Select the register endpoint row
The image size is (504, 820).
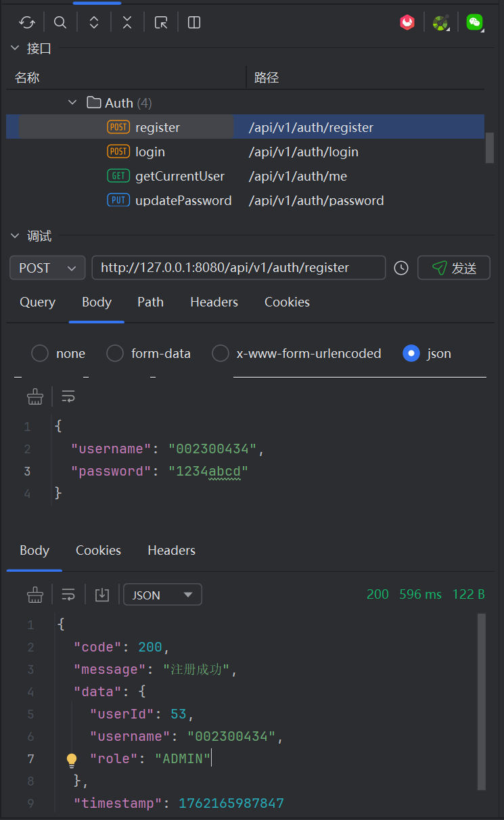[245, 127]
